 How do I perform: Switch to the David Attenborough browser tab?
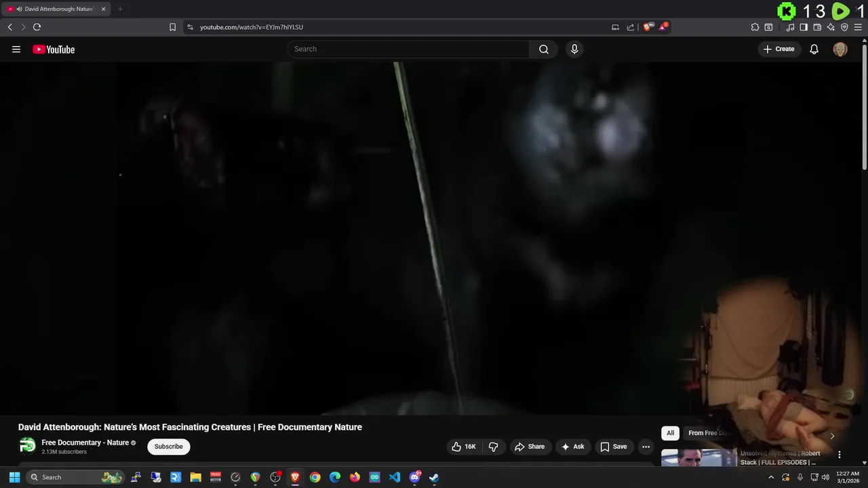[x=56, y=9]
